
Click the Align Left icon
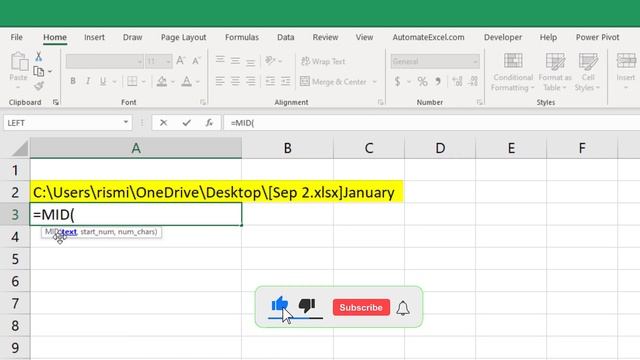point(220,81)
